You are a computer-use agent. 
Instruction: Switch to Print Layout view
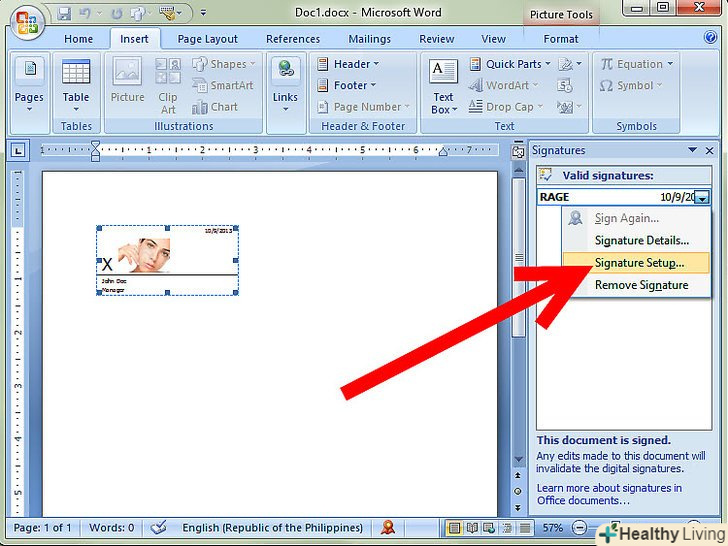pos(455,528)
